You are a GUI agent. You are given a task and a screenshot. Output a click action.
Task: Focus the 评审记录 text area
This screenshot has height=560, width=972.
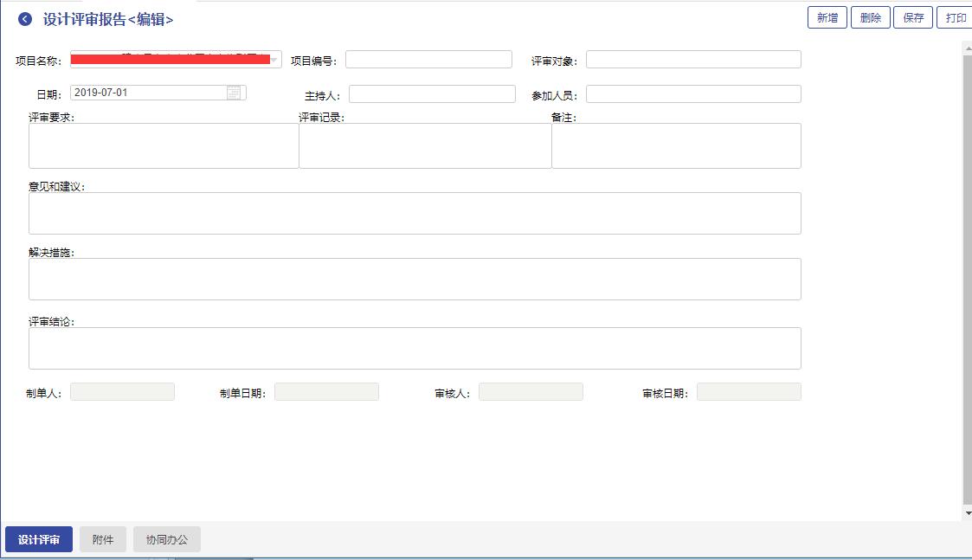pyautogui.click(x=425, y=145)
